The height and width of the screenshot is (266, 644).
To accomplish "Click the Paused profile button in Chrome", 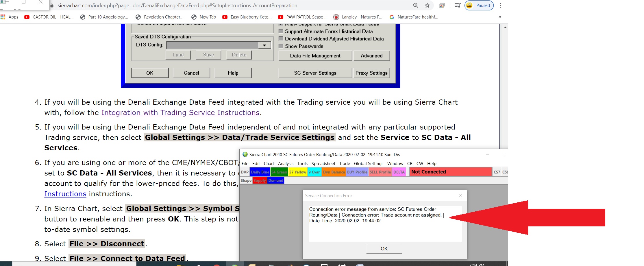I will [479, 5].
